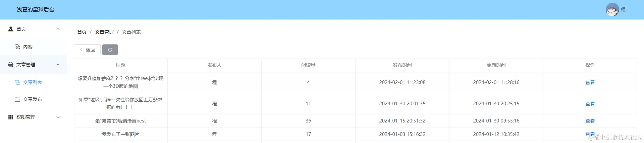This screenshot has height=143, width=644.
Task: Click the 发布时间 column header
Action: [402, 65]
